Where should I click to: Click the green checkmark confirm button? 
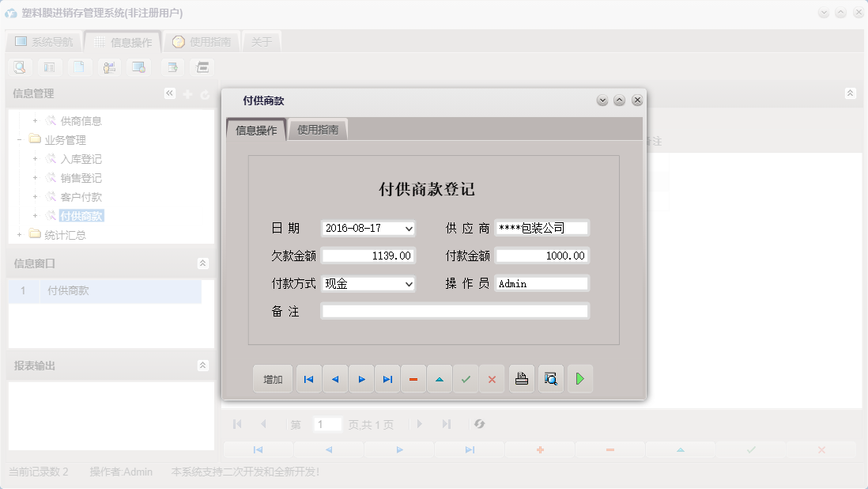[x=466, y=378]
